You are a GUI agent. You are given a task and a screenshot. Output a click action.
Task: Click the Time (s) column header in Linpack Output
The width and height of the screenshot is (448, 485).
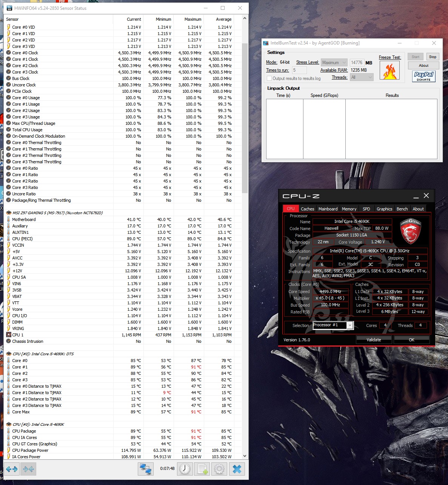point(283,95)
